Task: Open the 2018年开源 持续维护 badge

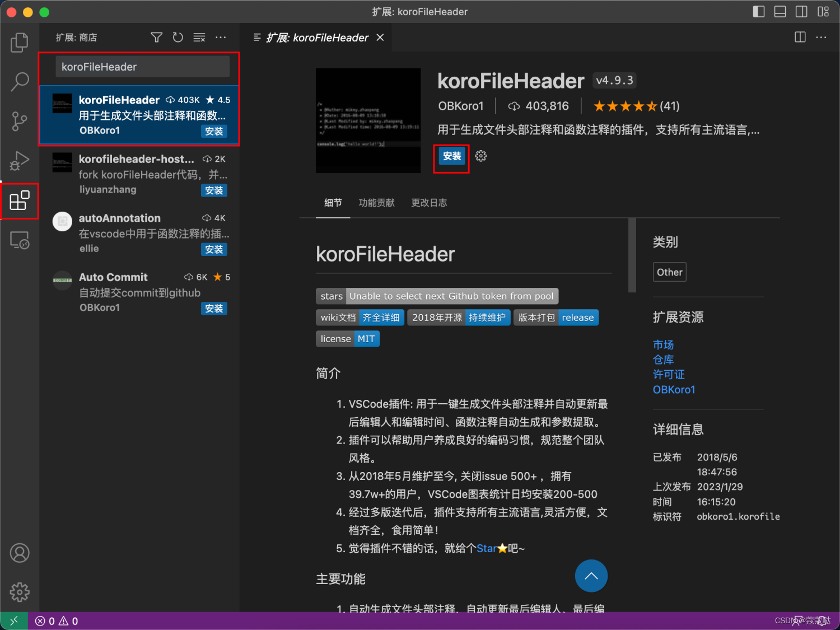Action: coord(459,318)
